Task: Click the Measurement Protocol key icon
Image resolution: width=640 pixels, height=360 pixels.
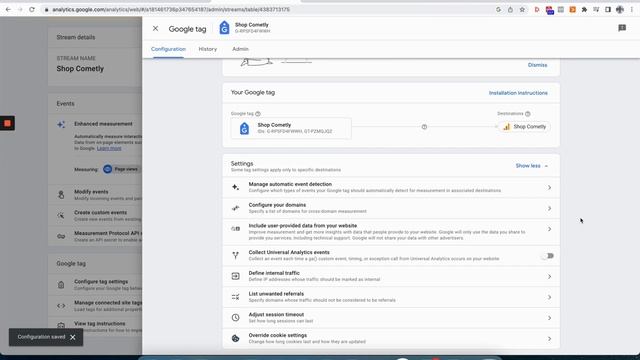Action: (x=61, y=236)
